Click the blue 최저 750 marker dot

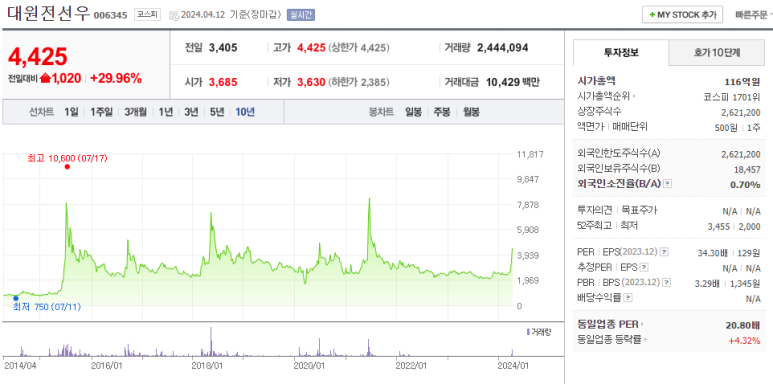coord(16,298)
